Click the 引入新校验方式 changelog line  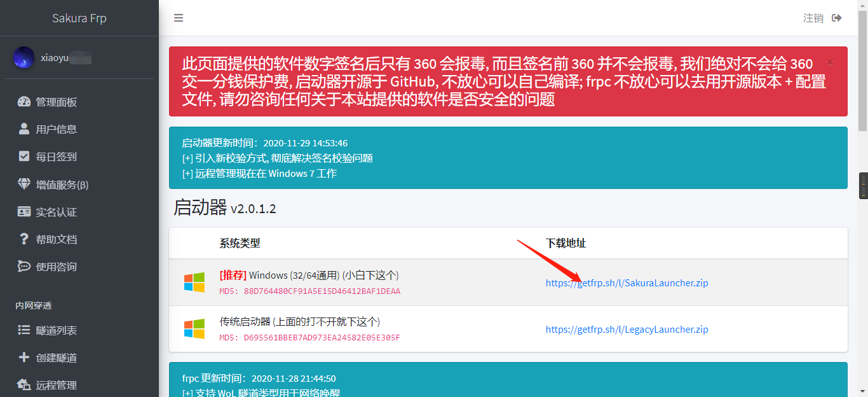pyautogui.click(x=278, y=158)
